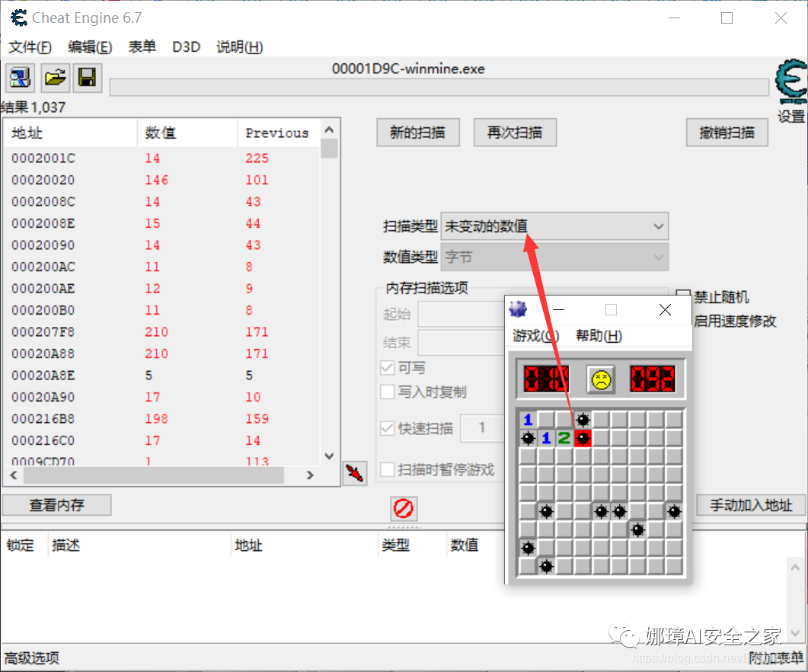Viewport: 808px width, 672px height.
Task: Open the Minesweeper 游戏 menu
Action: click(535, 336)
